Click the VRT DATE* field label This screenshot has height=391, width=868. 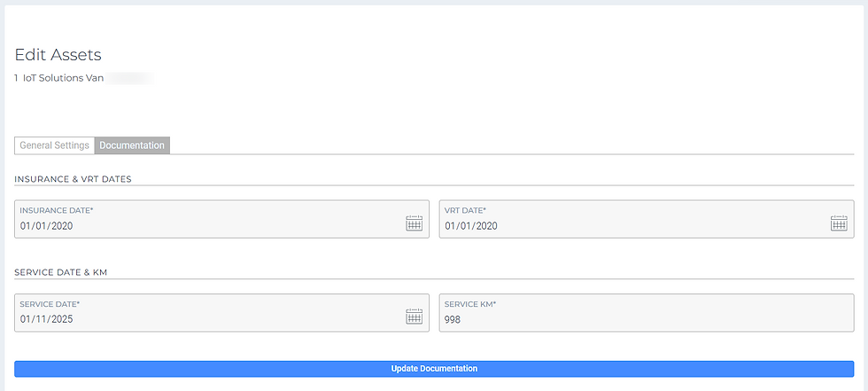click(465, 211)
